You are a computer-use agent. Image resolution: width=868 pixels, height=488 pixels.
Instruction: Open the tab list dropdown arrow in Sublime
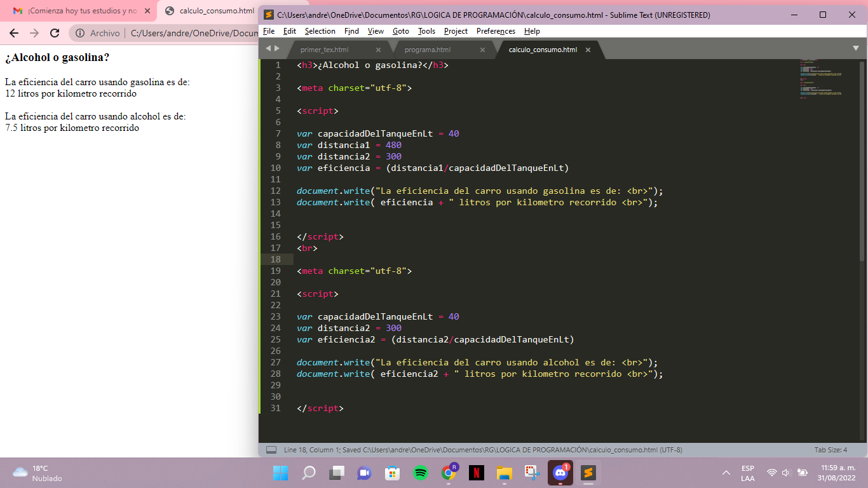(x=855, y=48)
